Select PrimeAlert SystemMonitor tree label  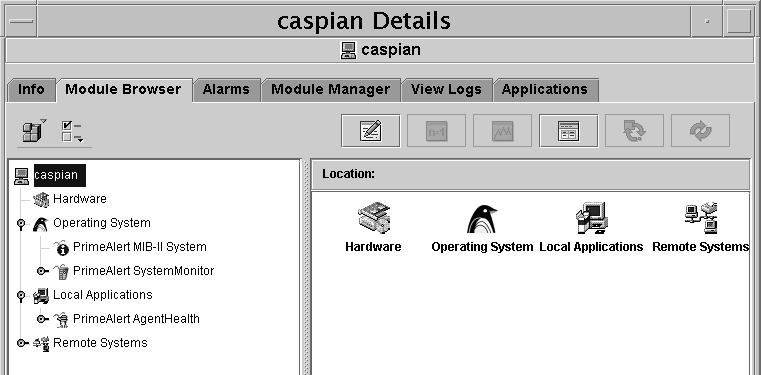144,271
